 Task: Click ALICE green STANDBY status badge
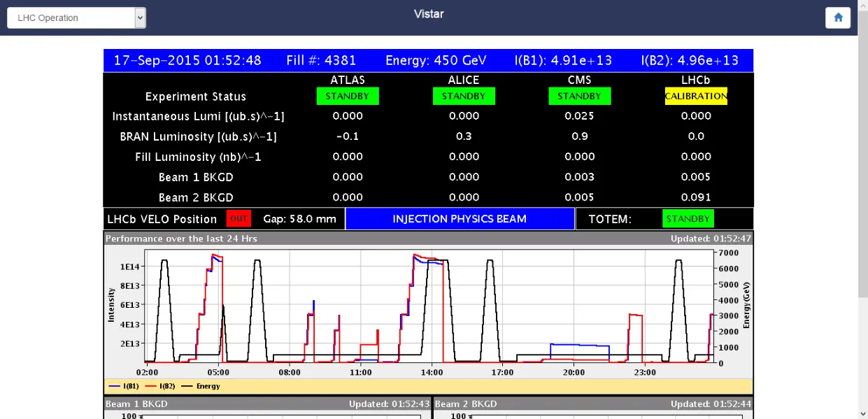coord(464,96)
